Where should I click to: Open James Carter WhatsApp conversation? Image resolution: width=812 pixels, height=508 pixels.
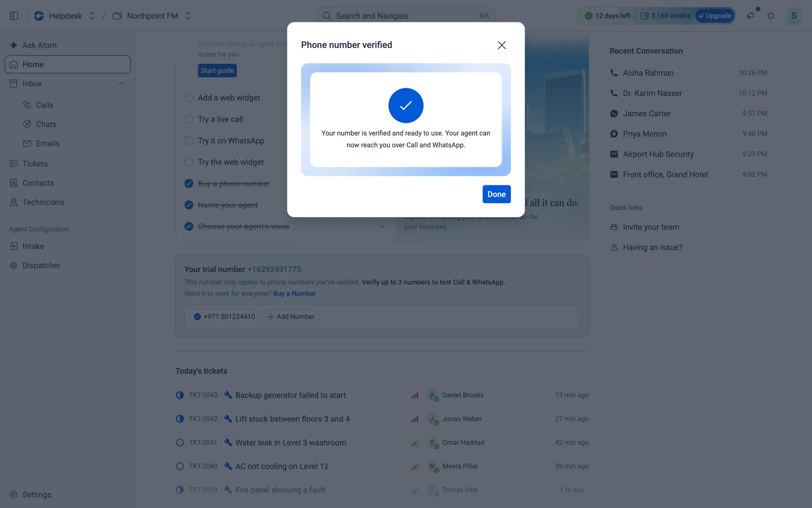(689, 113)
